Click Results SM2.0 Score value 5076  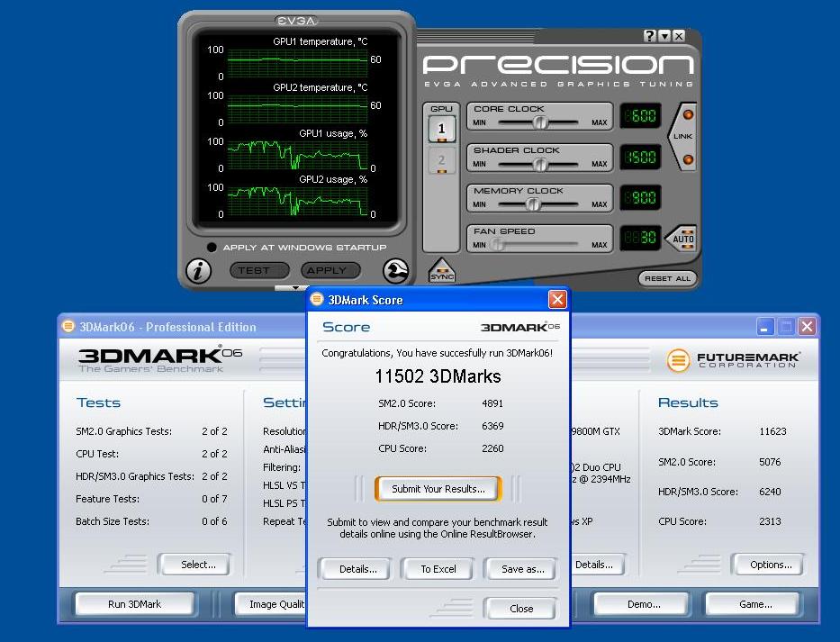click(x=770, y=461)
